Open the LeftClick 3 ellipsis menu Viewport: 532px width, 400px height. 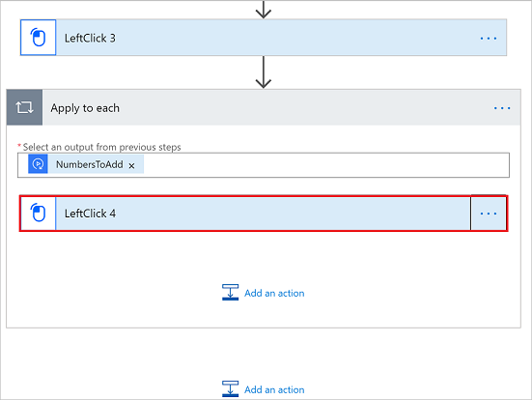click(489, 38)
